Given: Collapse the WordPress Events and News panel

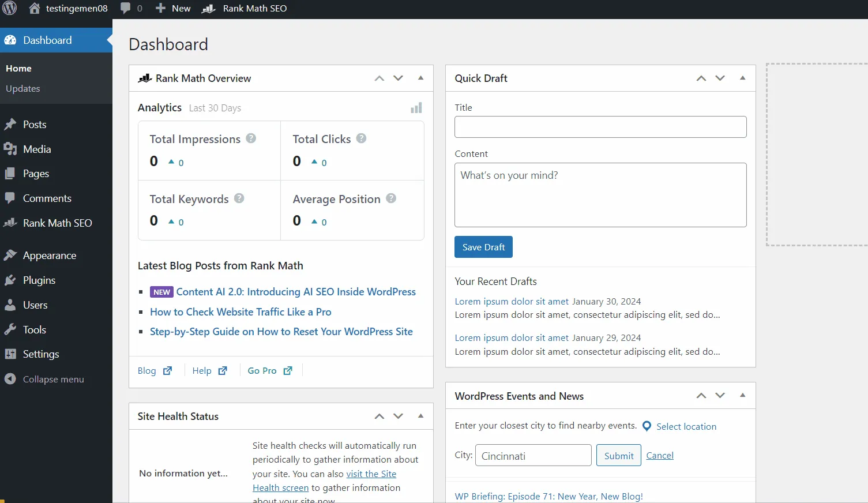Looking at the screenshot, I should (742, 396).
